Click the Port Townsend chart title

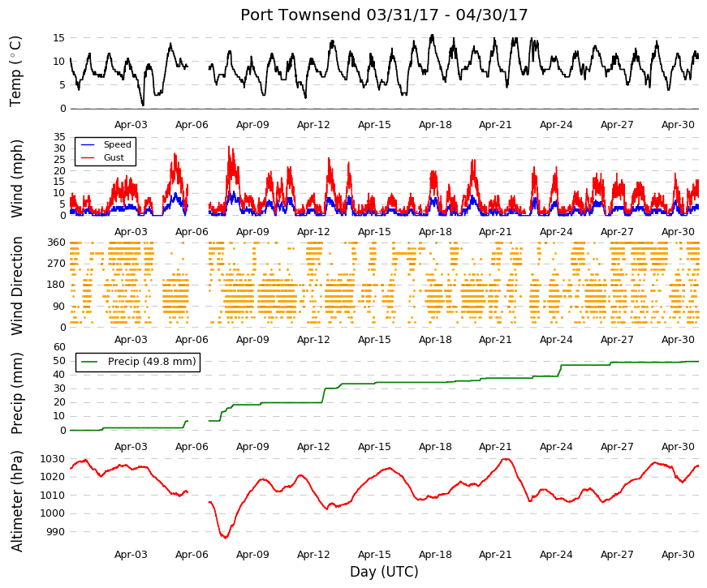coord(384,15)
